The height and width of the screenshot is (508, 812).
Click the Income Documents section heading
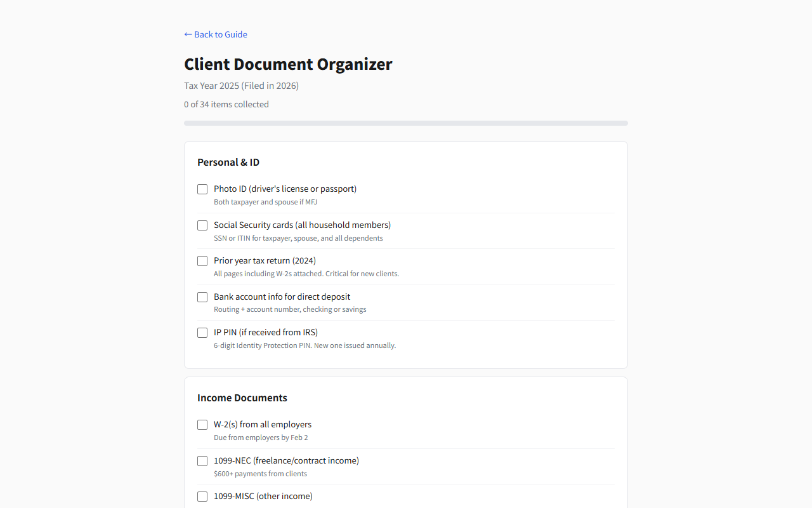click(242, 398)
